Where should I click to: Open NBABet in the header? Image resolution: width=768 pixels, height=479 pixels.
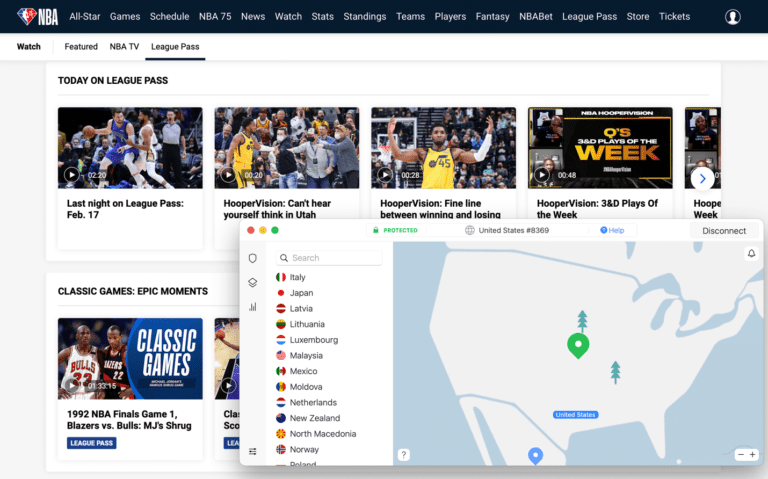pos(536,17)
